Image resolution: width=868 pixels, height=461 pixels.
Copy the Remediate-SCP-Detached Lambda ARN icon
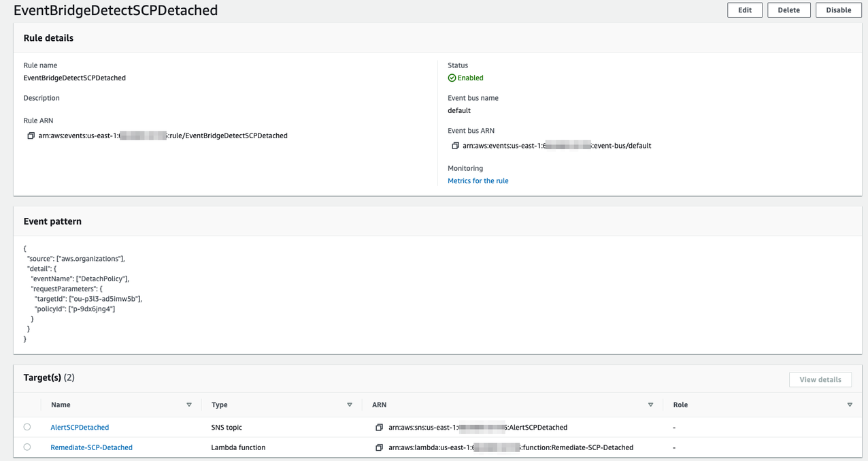coord(380,447)
